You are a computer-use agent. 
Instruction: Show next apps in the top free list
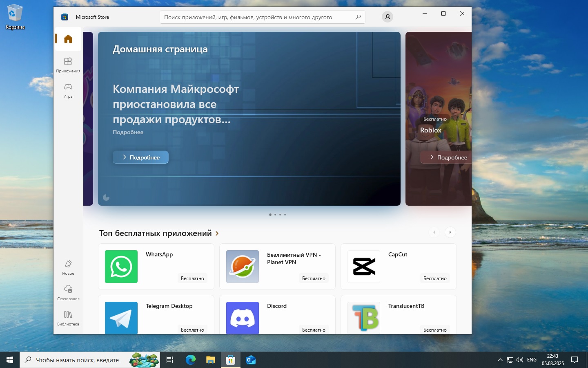(x=450, y=232)
